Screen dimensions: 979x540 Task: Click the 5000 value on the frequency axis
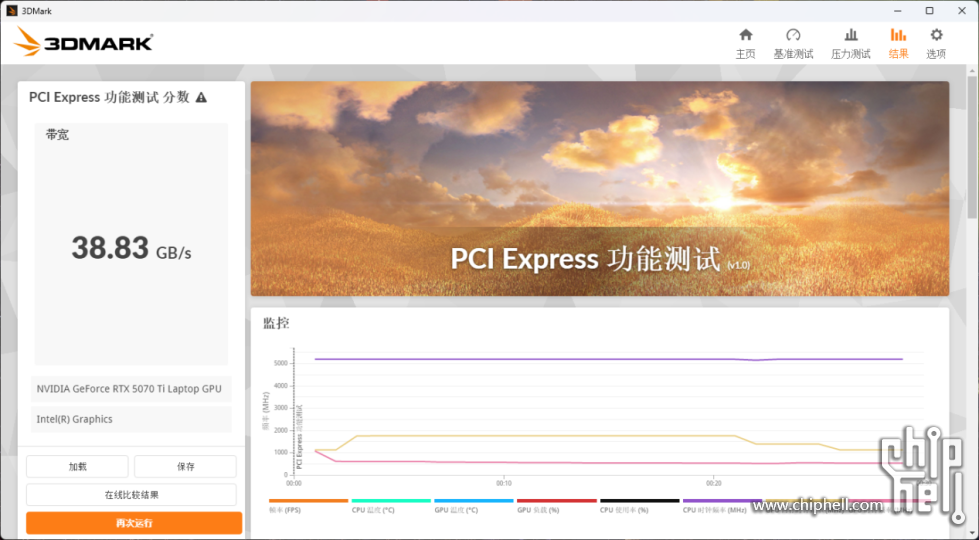(281, 363)
